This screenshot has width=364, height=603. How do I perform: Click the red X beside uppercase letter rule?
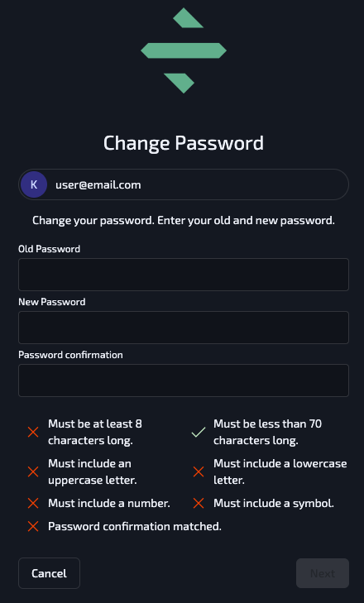[x=33, y=471]
